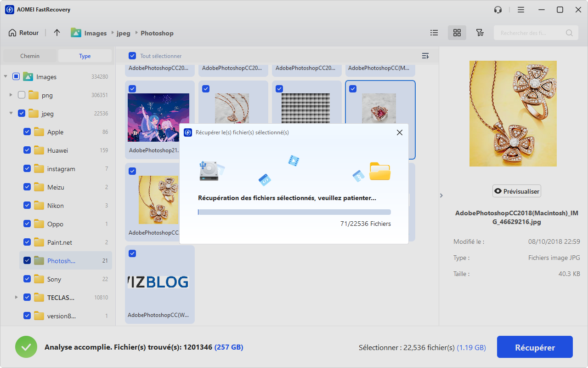Viewport: 588px width, 368px height.
Task: Click the Images folder icon in tree
Action: [28, 77]
